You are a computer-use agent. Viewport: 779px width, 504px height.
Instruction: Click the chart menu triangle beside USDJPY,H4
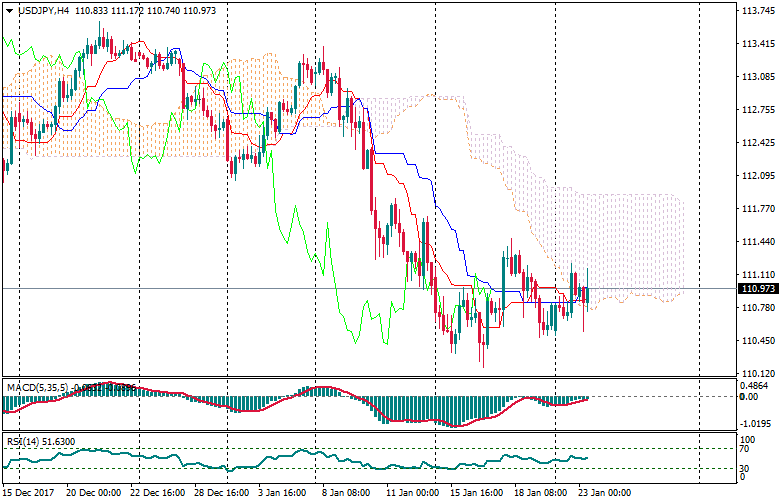9,11
